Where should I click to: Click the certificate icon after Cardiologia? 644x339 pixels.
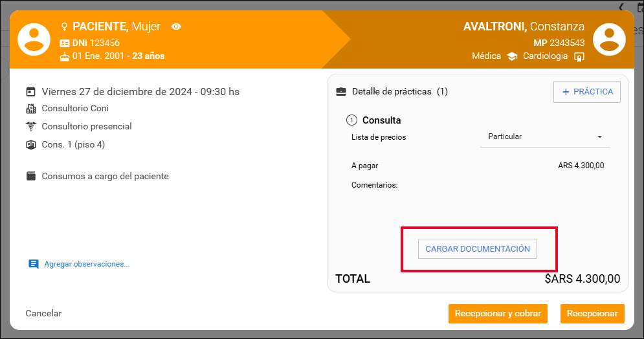pyautogui.click(x=579, y=57)
